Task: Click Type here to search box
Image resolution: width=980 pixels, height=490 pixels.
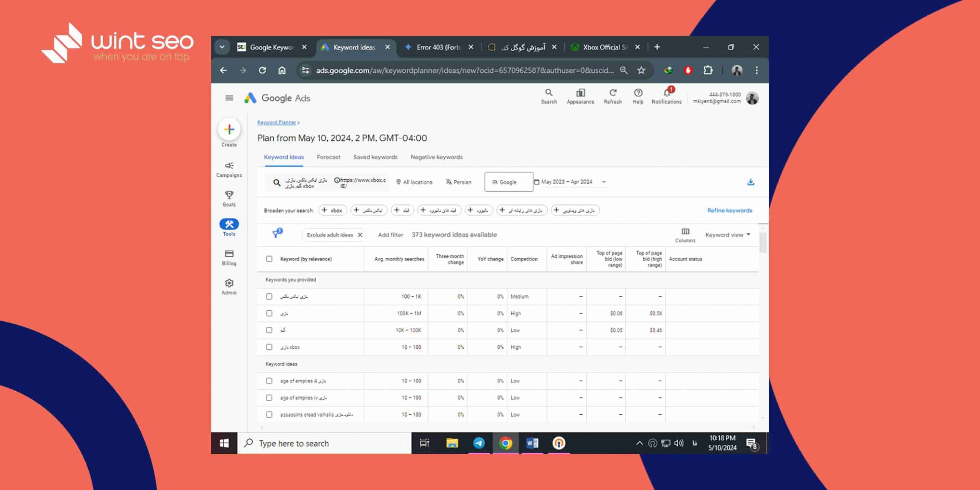Action: point(325,443)
